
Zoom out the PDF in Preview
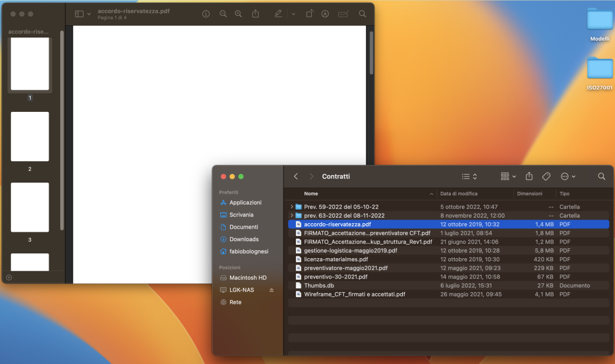[x=223, y=14]
